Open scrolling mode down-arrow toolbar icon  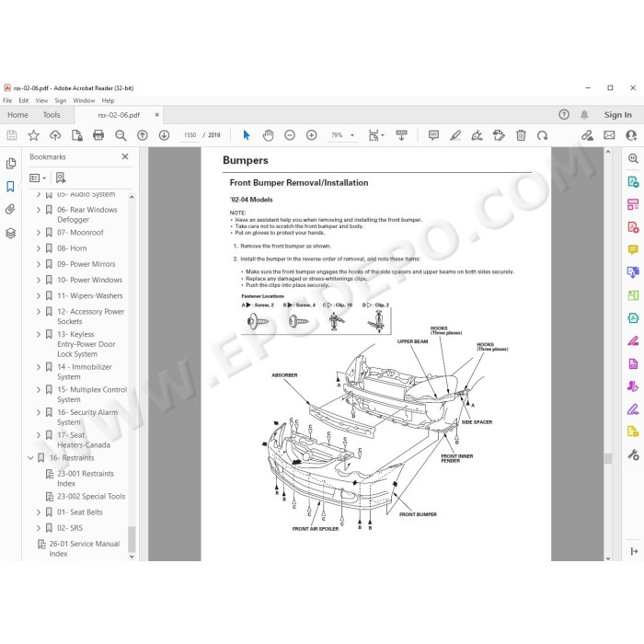click(x=401, y=135)
